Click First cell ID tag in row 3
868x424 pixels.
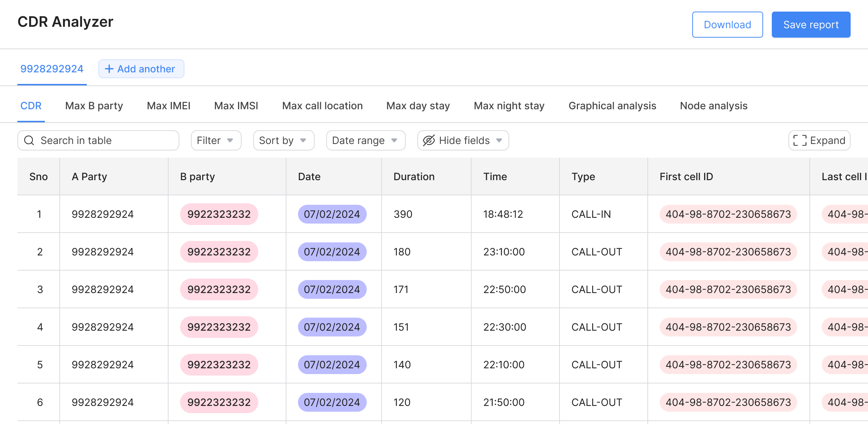(x=728, y=289)
